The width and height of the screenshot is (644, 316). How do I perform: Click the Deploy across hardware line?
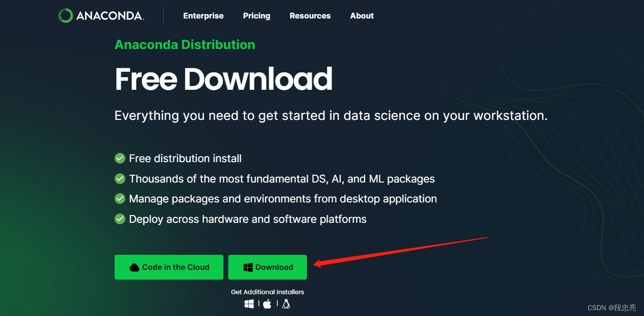click(x=248, y=219)
